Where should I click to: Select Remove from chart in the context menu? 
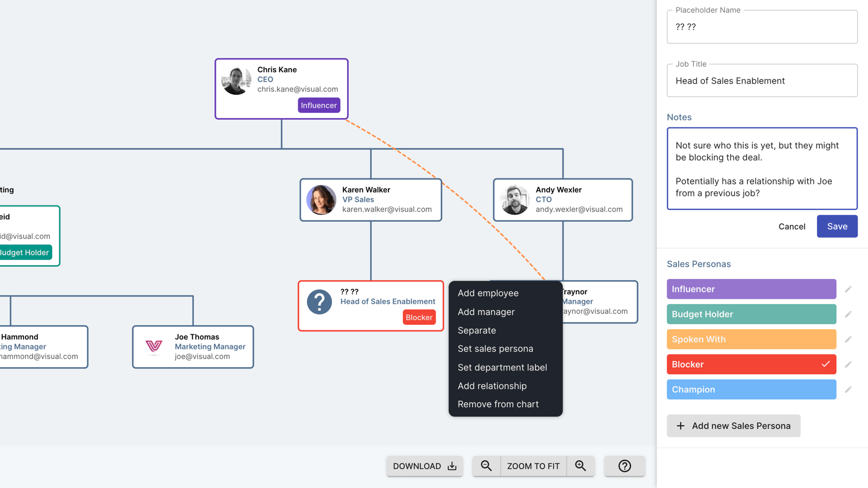[497, 404]
